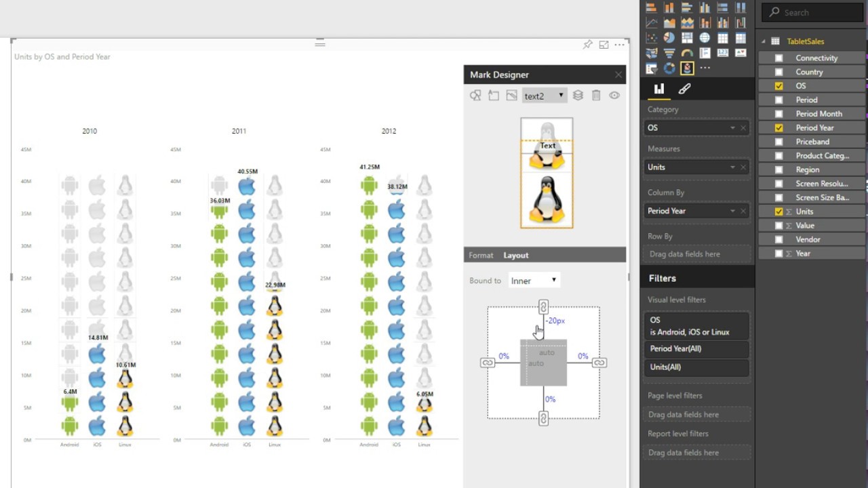Expand the OS visual level filter card

point(696,325)
